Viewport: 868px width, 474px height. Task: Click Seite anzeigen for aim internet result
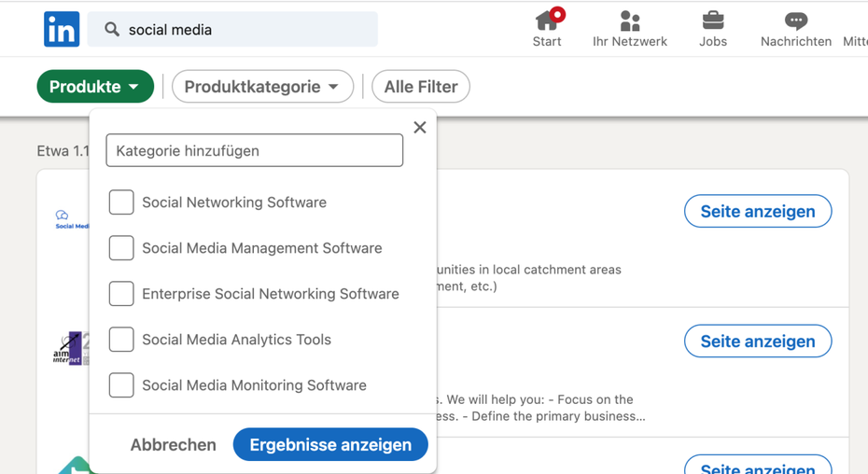[x=758, y=342]
